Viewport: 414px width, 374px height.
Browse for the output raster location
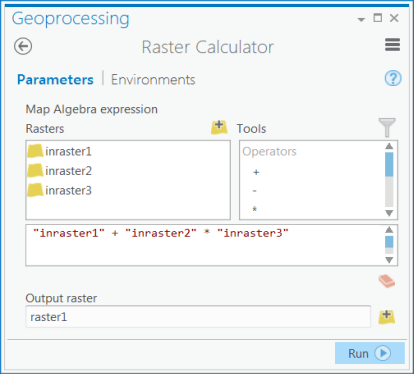pos(387,317)
